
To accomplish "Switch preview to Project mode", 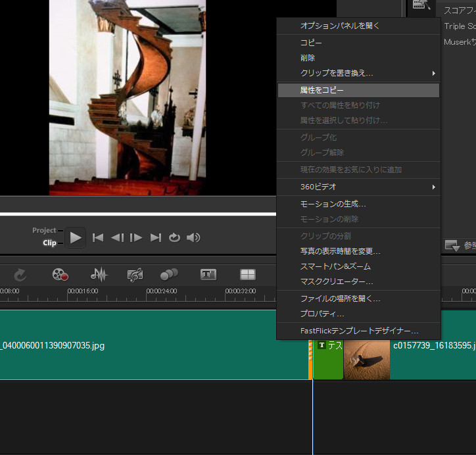I will pyautogui.click(x=44, y=230).
